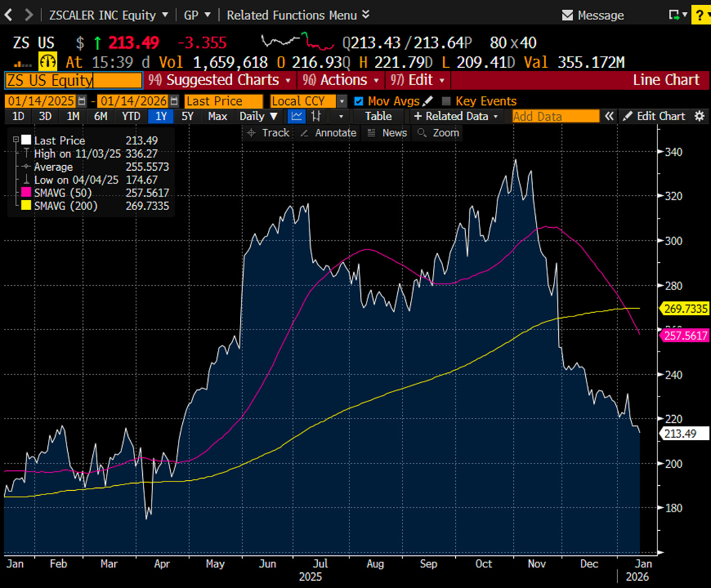The width and height of the screenshot is (711, 588).
Task: Click the chart settings gear icon
Action: pos(700,116)
